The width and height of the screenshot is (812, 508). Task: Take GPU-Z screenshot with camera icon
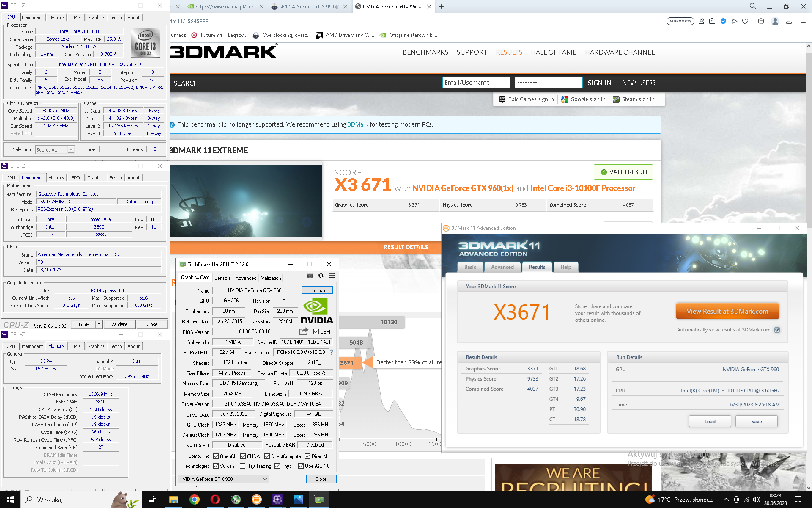(x=310, y=276)
